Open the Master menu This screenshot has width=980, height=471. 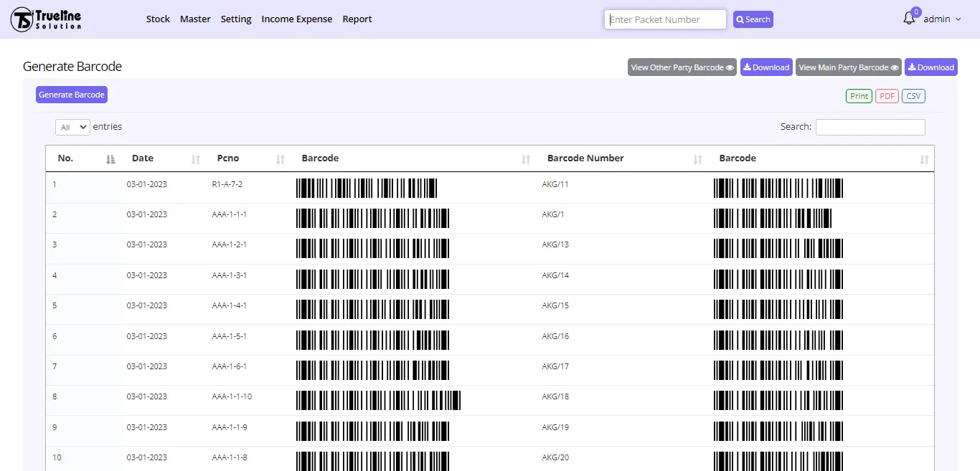[195, 19]
